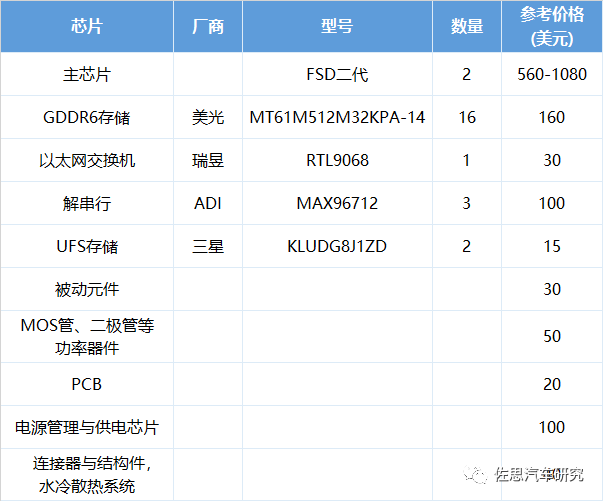Select quantity 2 in the FSD二代 row

(467, 74)
